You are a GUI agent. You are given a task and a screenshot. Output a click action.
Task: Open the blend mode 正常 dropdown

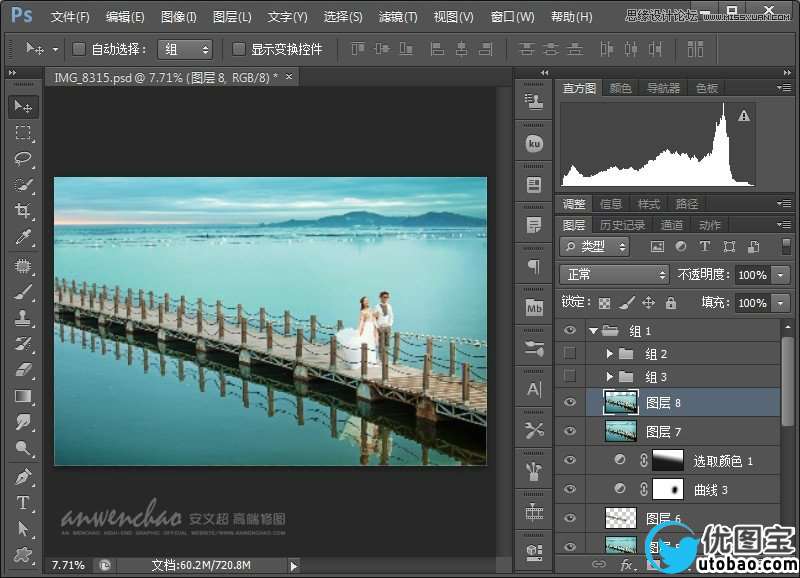(x=614, y=275)
